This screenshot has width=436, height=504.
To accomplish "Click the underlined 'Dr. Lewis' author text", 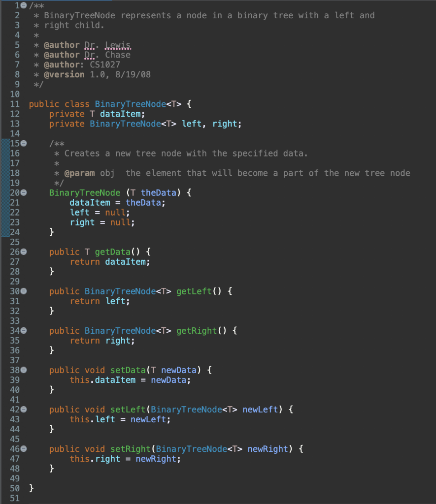I will [105, 45].
